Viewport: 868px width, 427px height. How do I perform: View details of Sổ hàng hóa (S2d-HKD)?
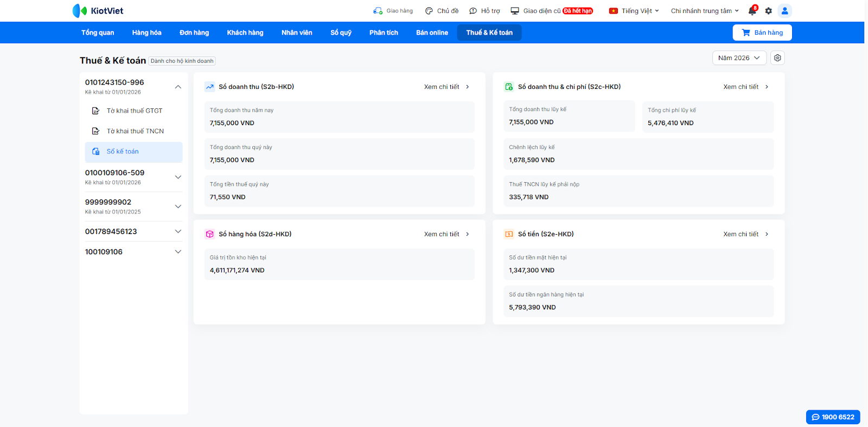[x=447, y=234]
